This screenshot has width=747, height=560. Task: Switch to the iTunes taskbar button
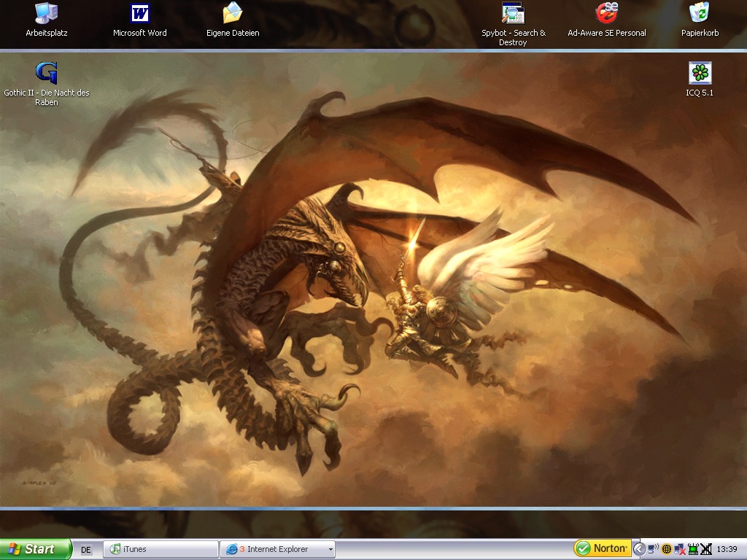[x=160, y=549]
